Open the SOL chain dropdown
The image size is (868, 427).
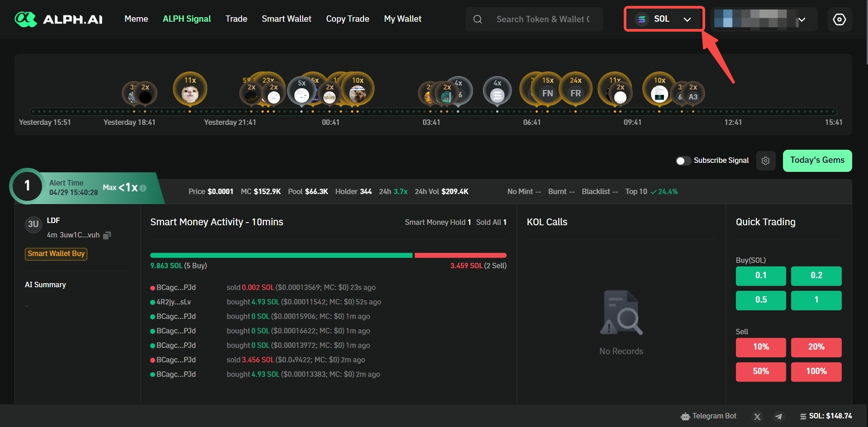pyautogui.click(x=664, y=19)
